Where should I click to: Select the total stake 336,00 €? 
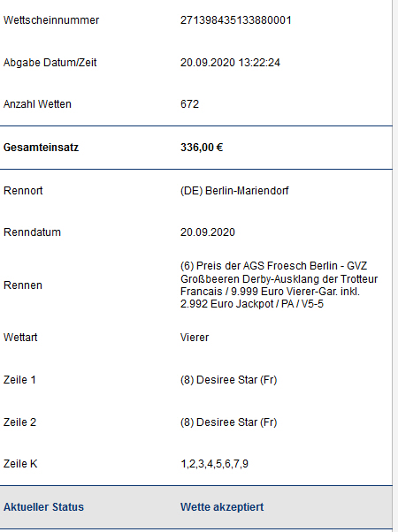click(x=202, y=148)
